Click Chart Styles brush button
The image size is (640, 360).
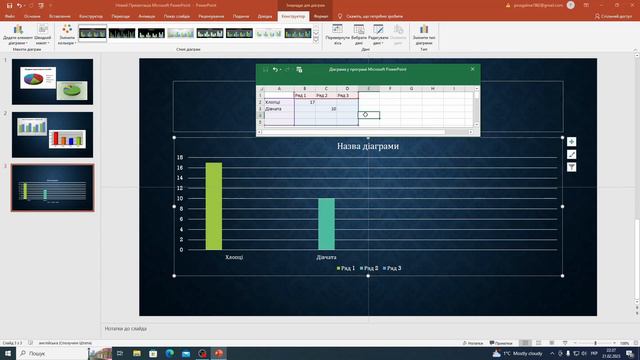pyautogui.click(x=571, y=154)
